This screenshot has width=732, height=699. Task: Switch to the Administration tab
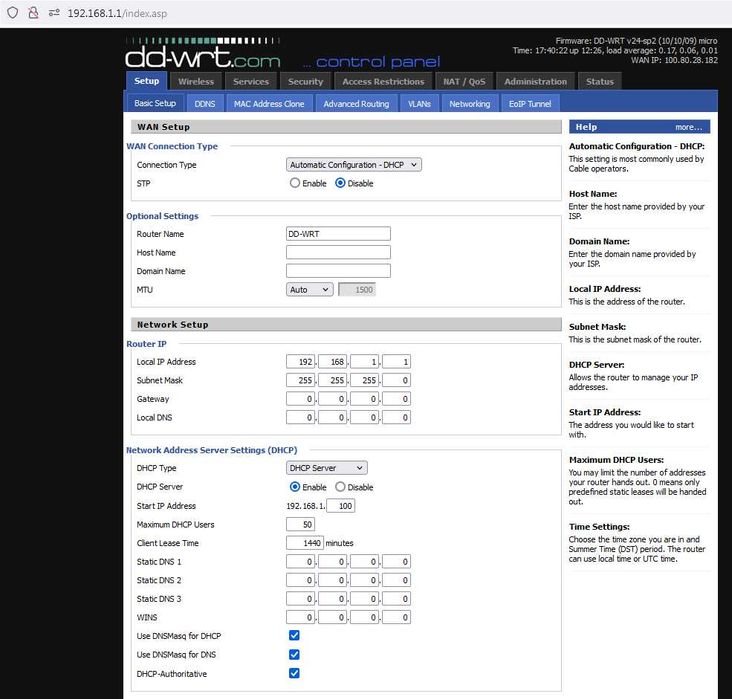(535, 82)
